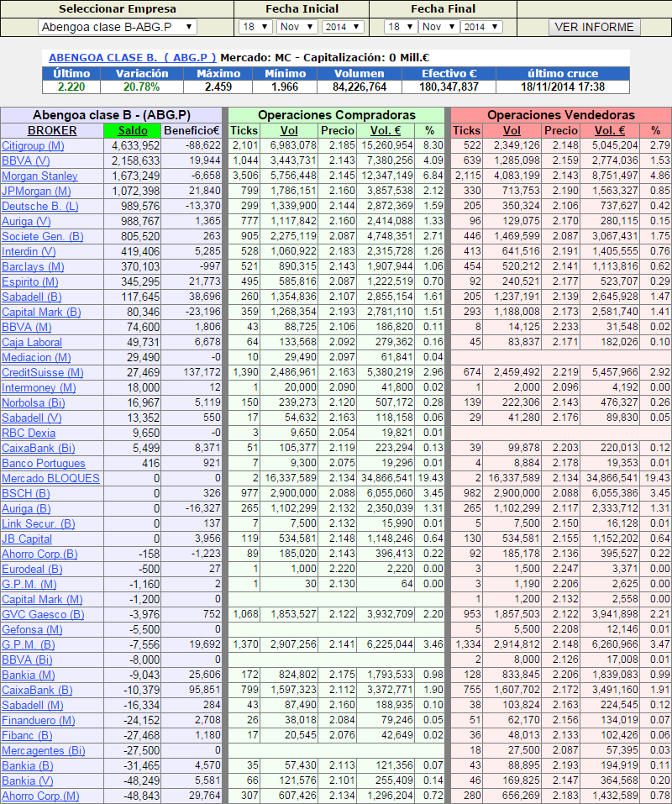This screenshot has width=672, height=804.
Task: Open the GVC Gaesco (B) broker link
Action: point(43,615)
